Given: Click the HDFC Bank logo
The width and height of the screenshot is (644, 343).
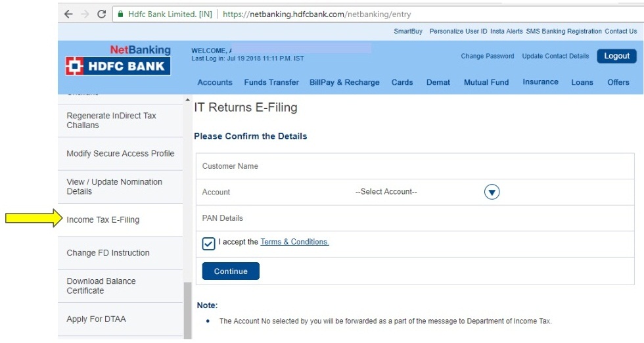Looking at the screenshot, I should click(118, 66).
